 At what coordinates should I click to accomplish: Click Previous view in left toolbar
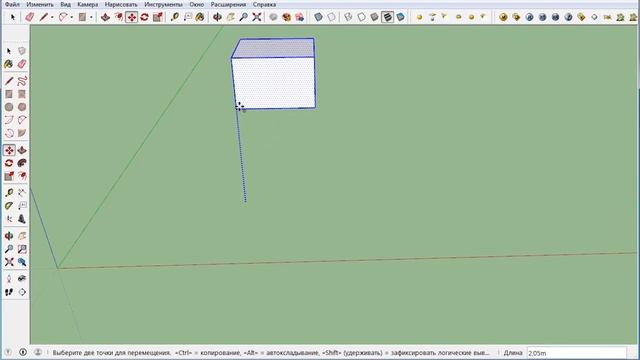(x=22, y=262)
